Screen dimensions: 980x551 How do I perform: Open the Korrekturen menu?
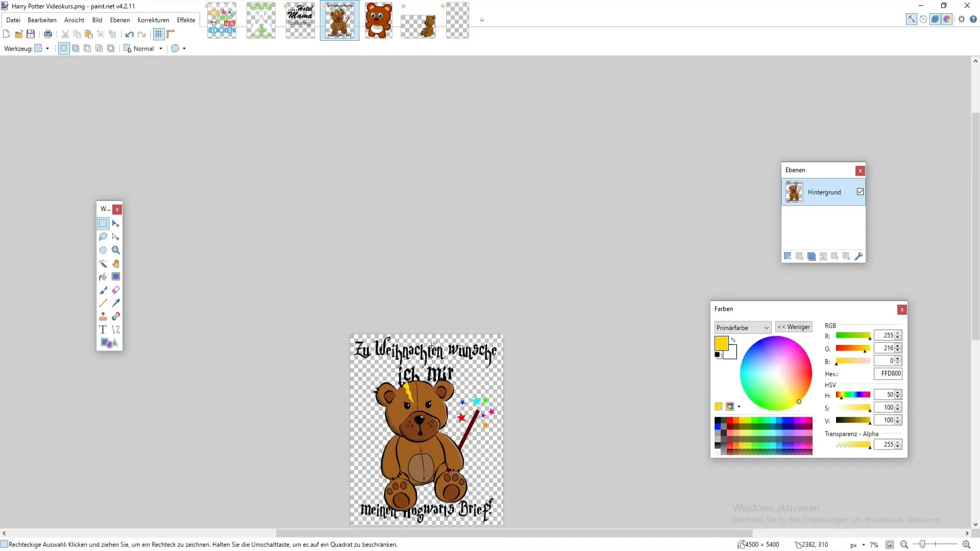click(x=153, y=20)
